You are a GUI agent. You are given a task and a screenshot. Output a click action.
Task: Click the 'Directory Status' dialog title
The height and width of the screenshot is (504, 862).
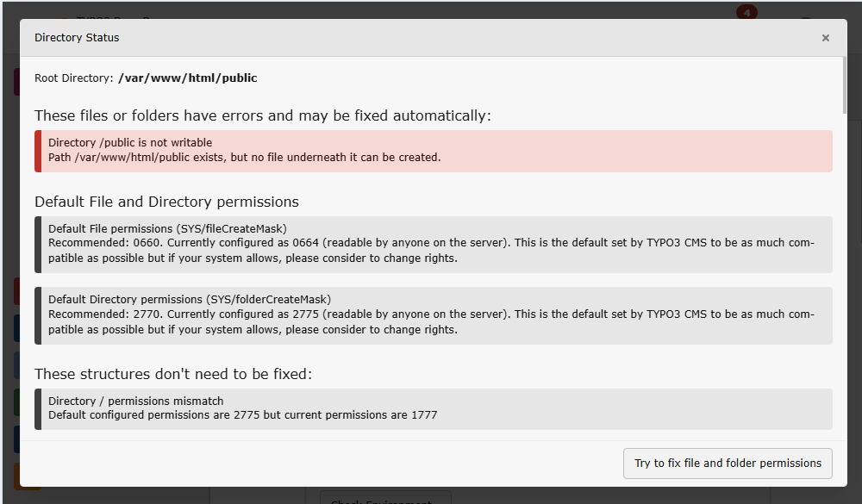[x=77, y=38]
